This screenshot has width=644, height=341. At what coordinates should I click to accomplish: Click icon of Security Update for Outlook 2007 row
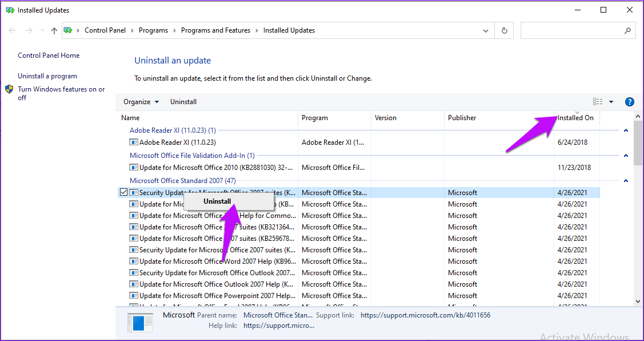pyautogui.click(x=134, y=273)
